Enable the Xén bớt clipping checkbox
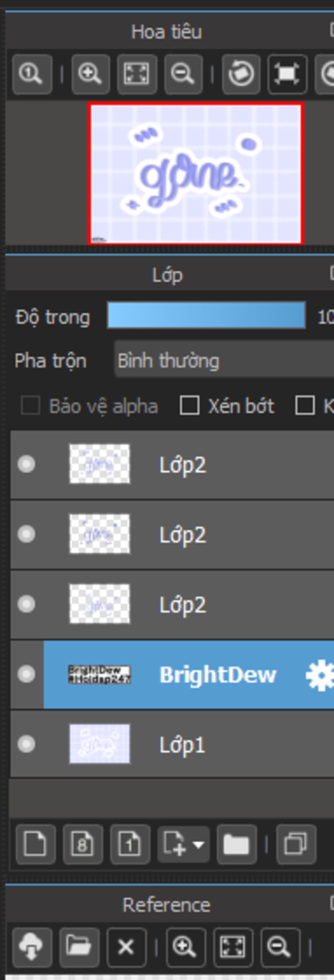The height and width of the screenshot is (980, 334). 189,405
